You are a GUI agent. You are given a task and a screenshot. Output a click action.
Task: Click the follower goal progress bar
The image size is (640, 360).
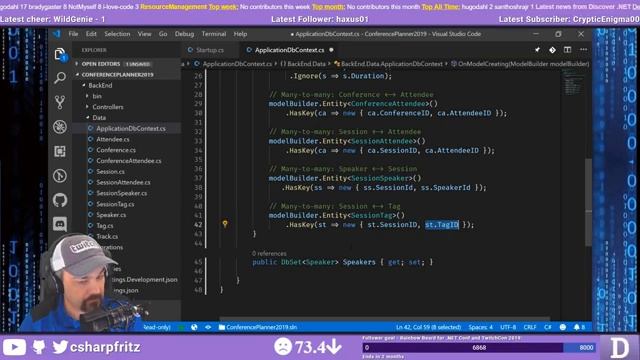click(x=479, y=348)
